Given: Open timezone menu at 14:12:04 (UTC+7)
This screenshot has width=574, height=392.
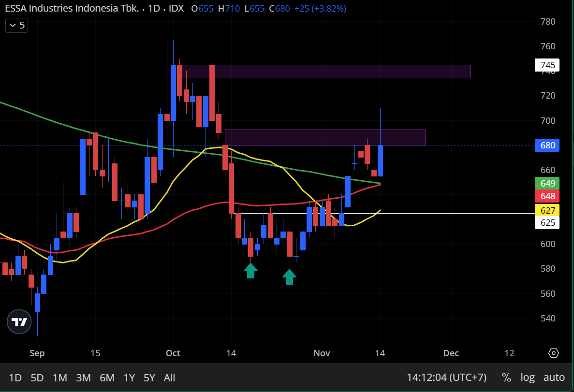Looking at the screenshot, I should click(x=447, y=377).
